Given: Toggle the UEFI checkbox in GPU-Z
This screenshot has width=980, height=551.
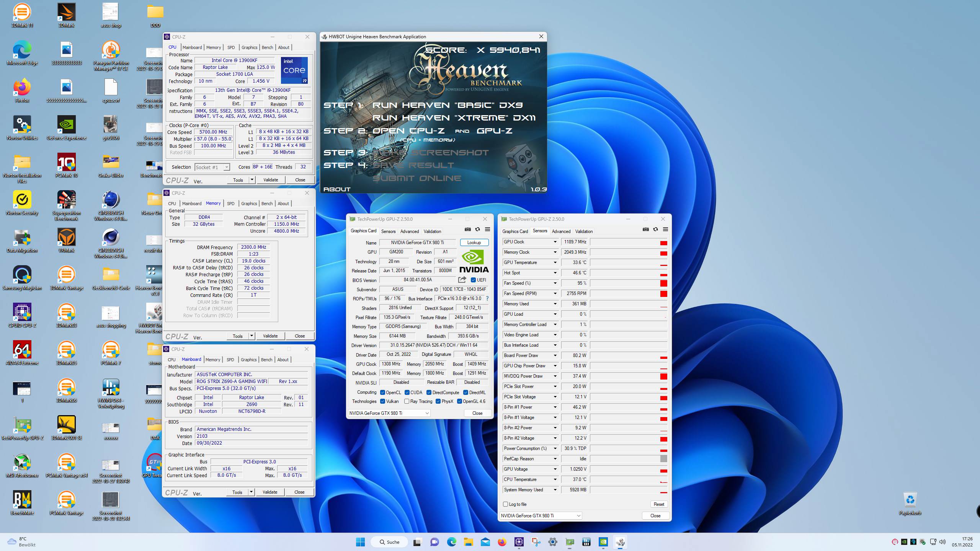Looking at the screenshot, I should pyautogui.click(x=473, y=280).
